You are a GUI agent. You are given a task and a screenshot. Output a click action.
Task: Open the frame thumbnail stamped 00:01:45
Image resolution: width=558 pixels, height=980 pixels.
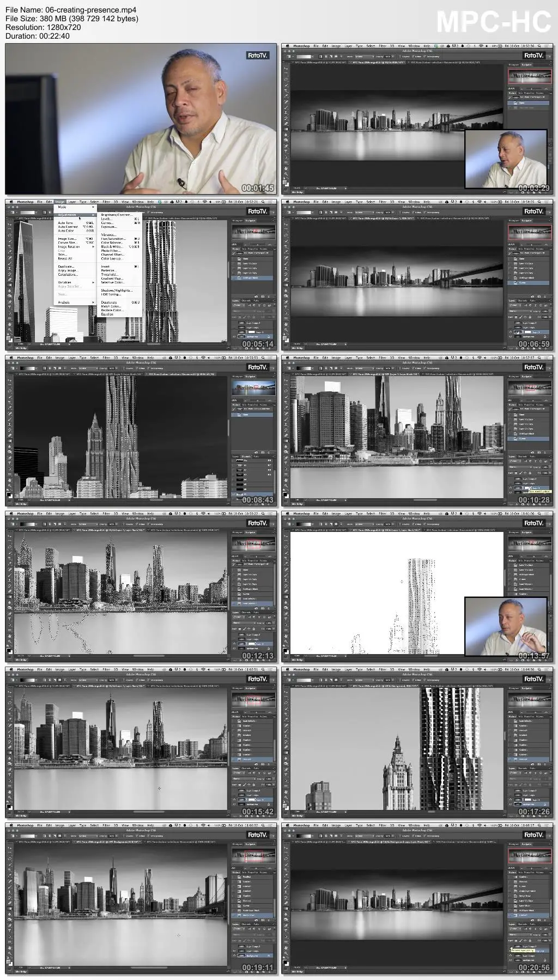(141, 119)
